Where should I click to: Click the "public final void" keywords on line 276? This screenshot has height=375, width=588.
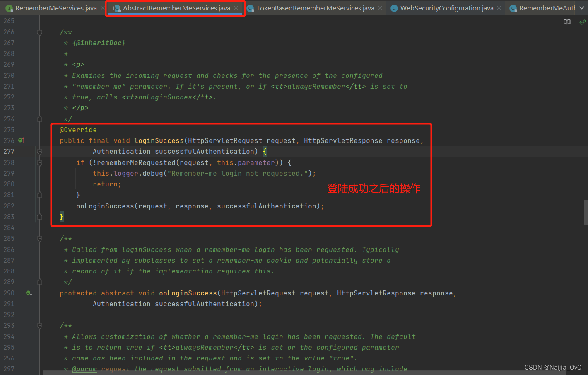(x=95, y=140)
